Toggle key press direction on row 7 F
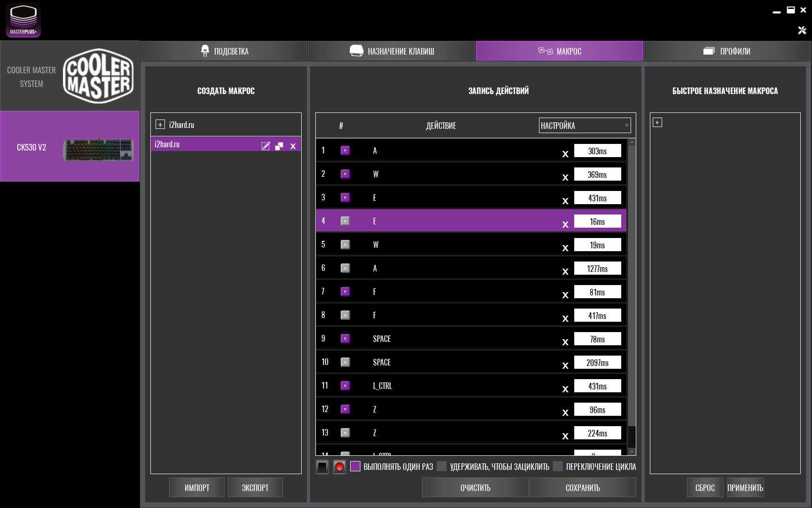This screenshot has height=508, width=812. click(345, 292)
